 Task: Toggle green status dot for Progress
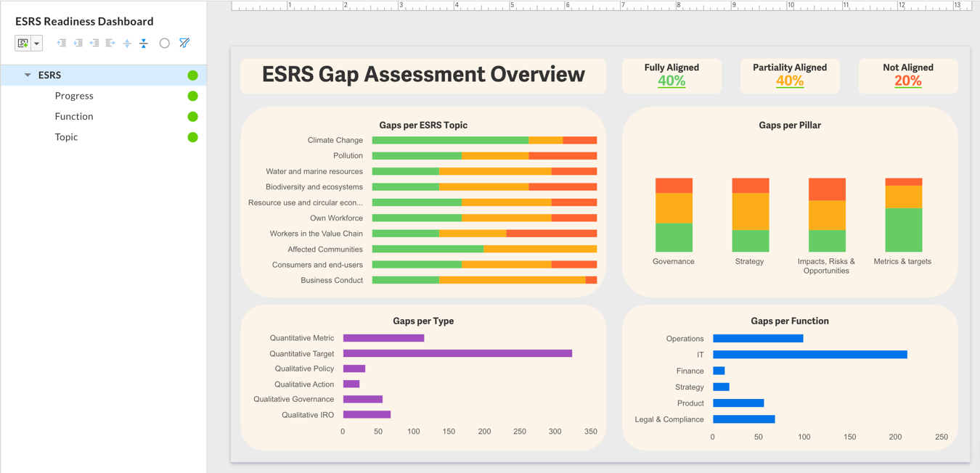click(x=192, y=96)
